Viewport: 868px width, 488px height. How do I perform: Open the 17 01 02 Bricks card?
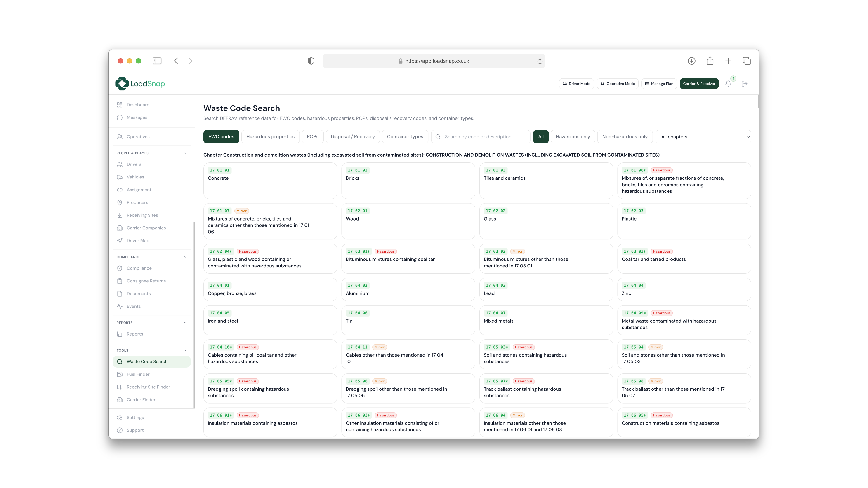tap(408, 181)
